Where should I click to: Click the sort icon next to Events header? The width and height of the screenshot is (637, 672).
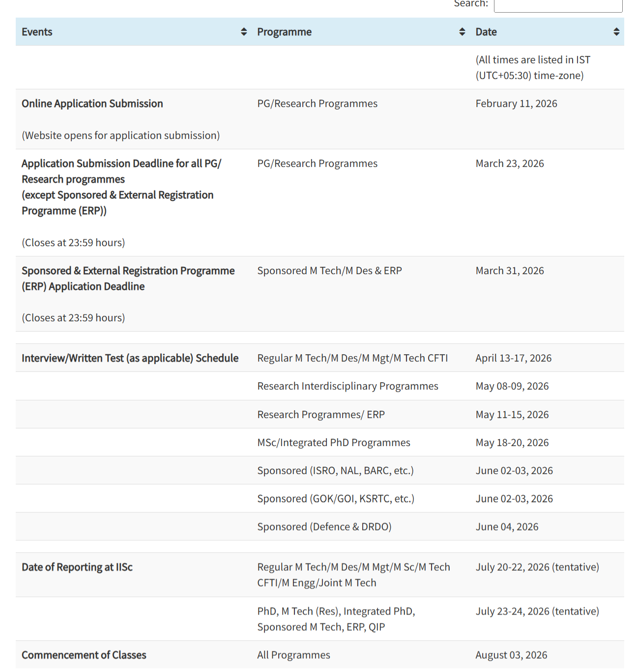(243, 31)
